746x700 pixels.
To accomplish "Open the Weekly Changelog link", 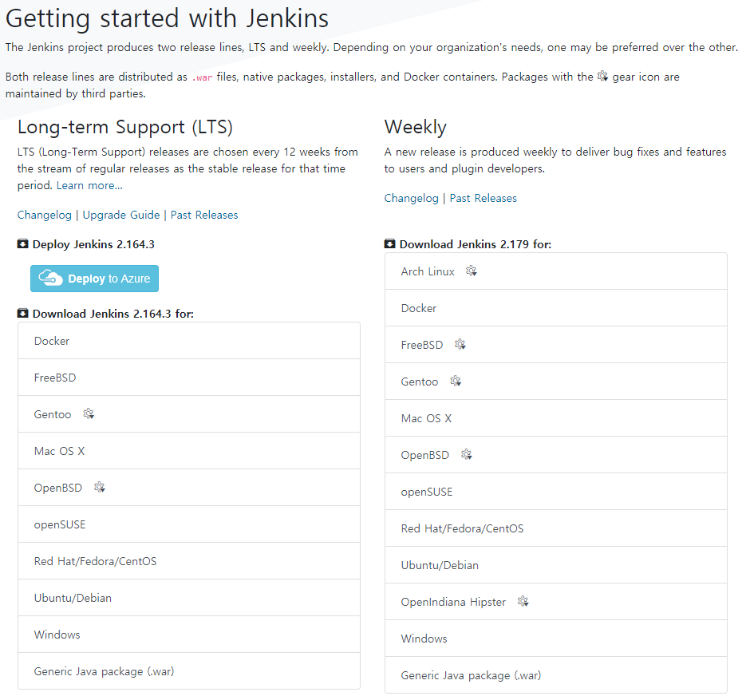I will [x=412, y=199].
